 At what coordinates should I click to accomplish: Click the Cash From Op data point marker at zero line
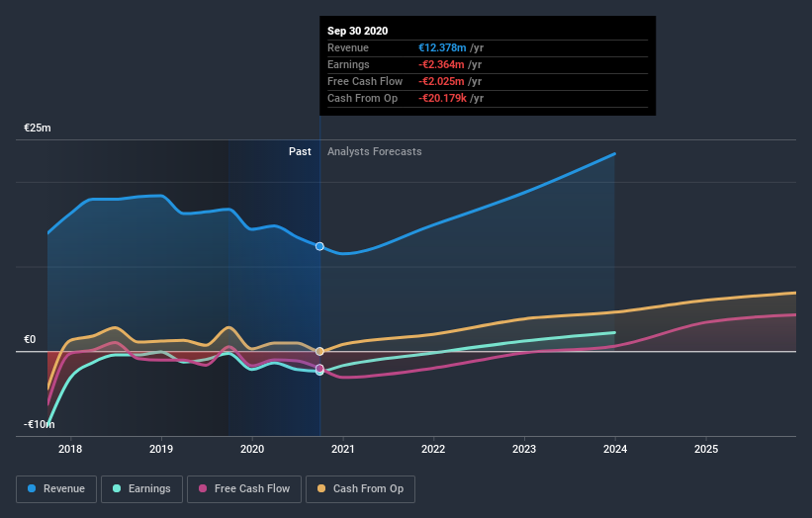[319, 351]
